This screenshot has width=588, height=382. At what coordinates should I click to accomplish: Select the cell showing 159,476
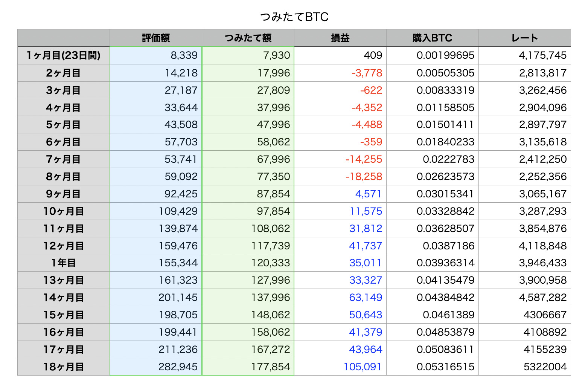click(156, 246)
